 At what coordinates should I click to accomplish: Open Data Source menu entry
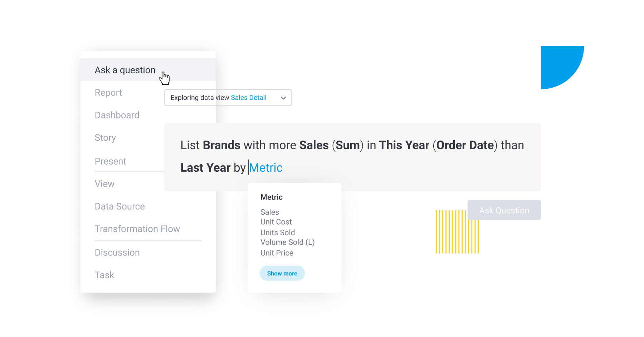(119, 206)
